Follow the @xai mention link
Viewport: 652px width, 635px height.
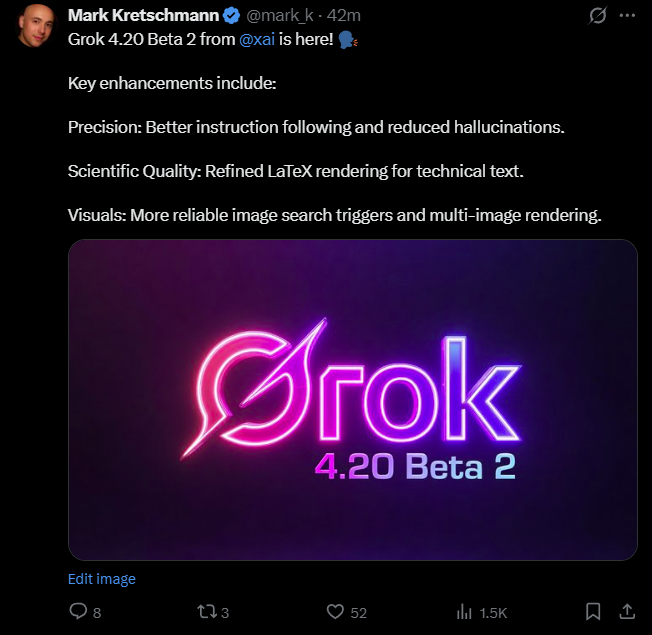coord(258,40)
